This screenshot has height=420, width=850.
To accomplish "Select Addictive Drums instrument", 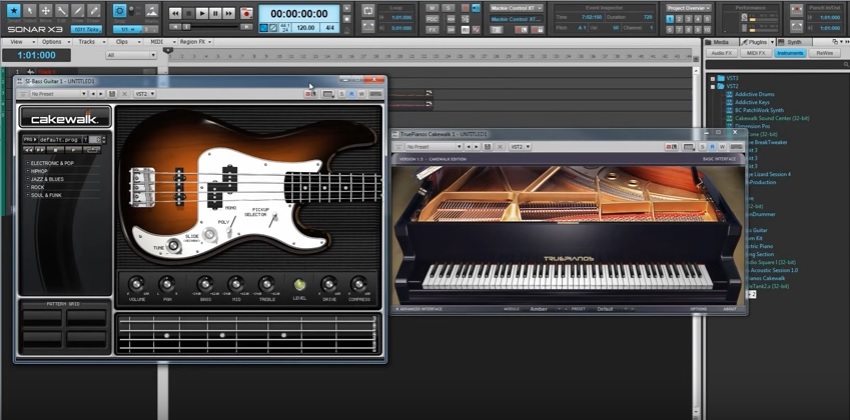I will pos(755,94).
